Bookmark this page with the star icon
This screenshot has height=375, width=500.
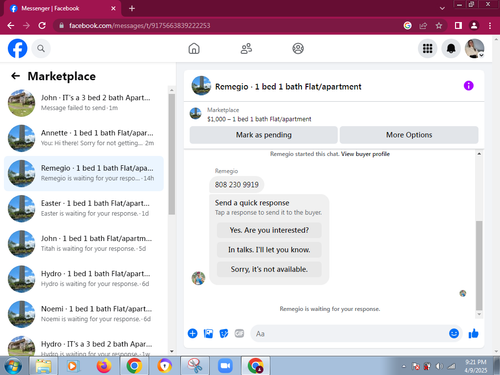(439, 26)
